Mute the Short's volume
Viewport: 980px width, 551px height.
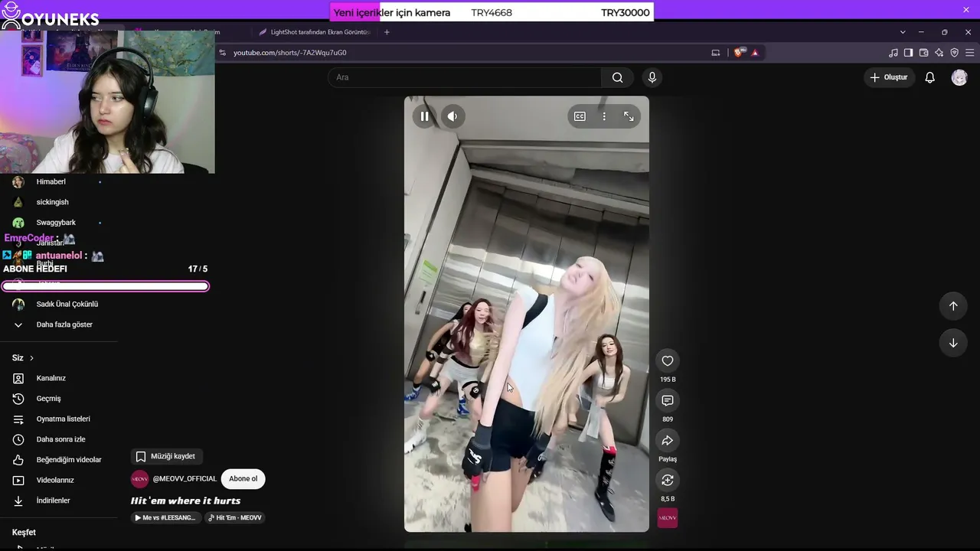452,116
